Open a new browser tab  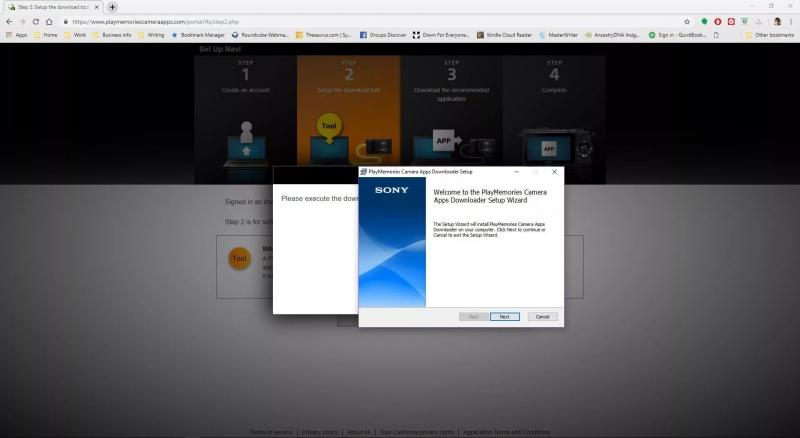pyautogui.click(x=112, y=7)
